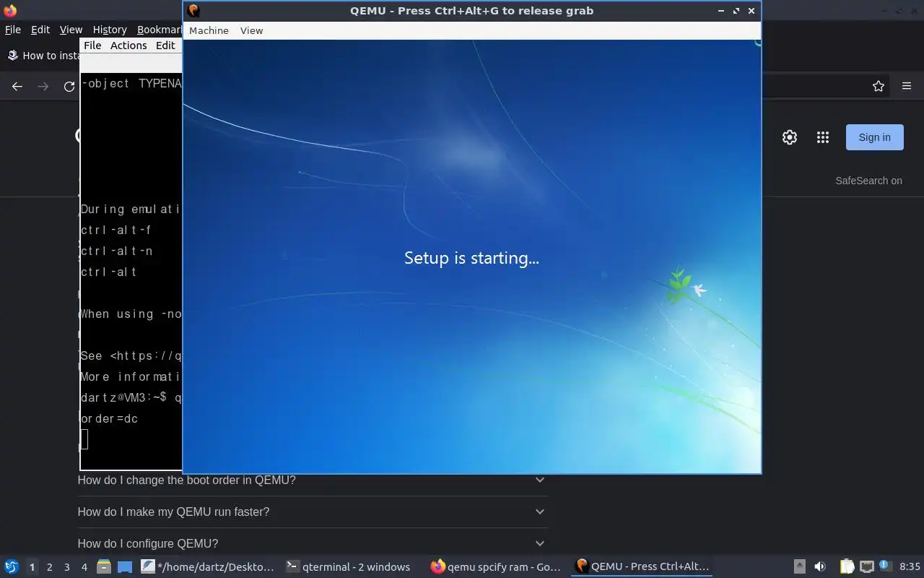Viewport: 924px width, 578px height.
Task: Click the 'order=dc' line in the terminal
Action: click(x=109, y=418)
